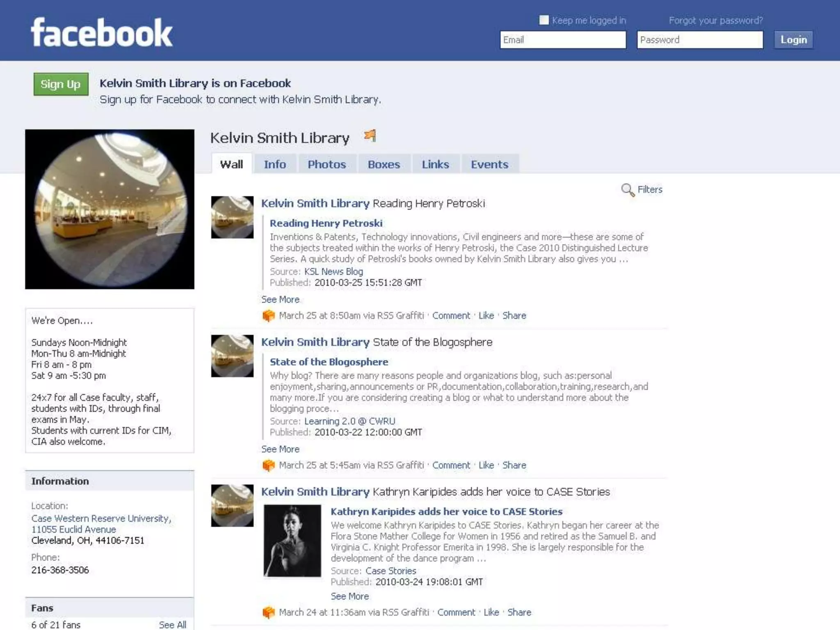Click RSS Graffiti icon on Petroski post
This screenshot has width=840, height=630.
point(268,316)
